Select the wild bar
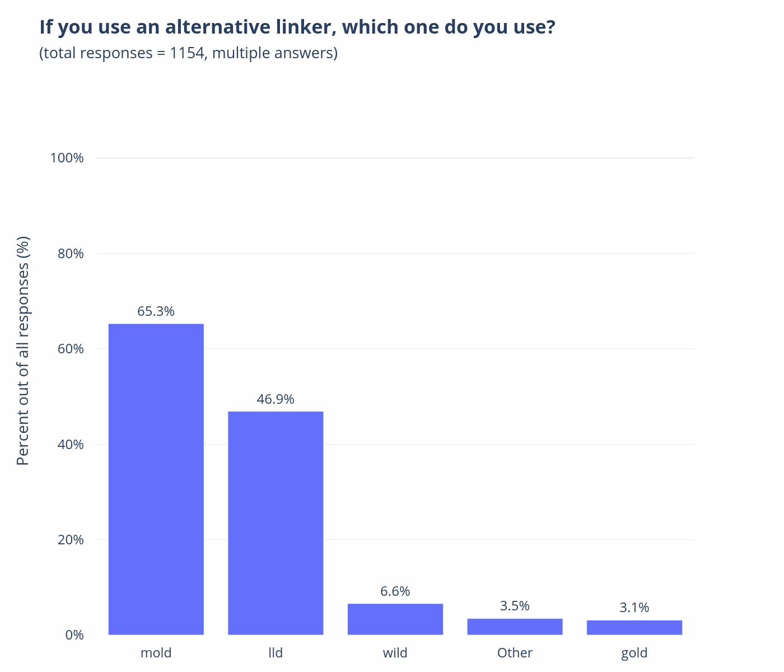This screenshot has height=672, width=784. (395, 619)
